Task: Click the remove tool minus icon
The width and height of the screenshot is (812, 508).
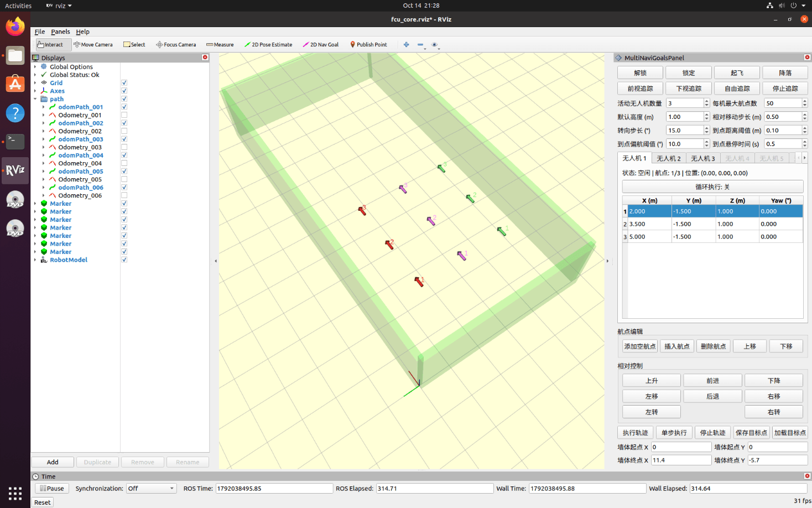Action: 420,45
